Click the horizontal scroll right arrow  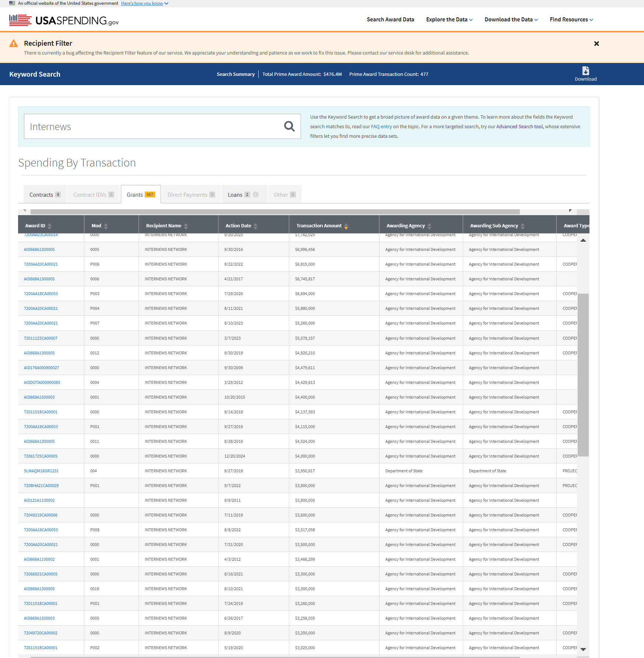(x=570, y=210)
